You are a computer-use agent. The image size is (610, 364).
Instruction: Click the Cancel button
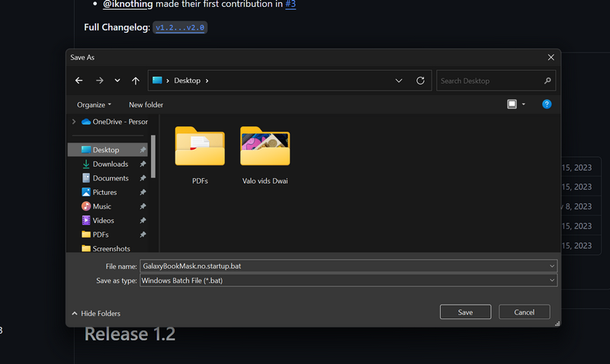tap(524, 312)
